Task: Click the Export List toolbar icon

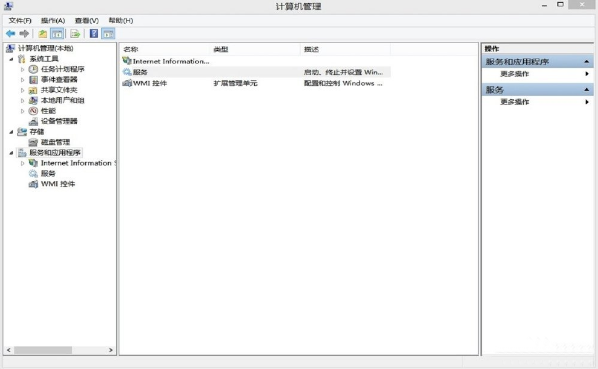Action: (x=75, y=34)
